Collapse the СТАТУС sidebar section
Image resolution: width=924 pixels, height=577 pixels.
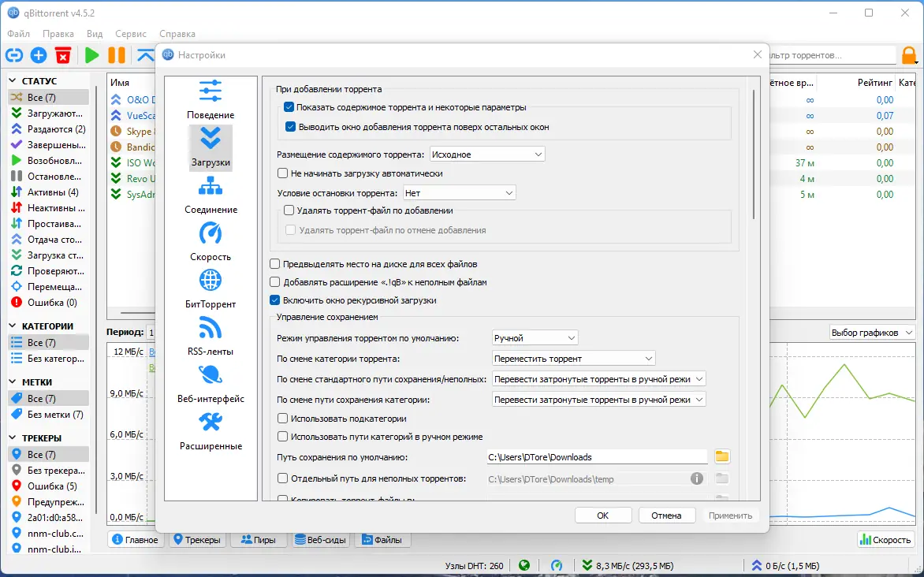point(13,80)
